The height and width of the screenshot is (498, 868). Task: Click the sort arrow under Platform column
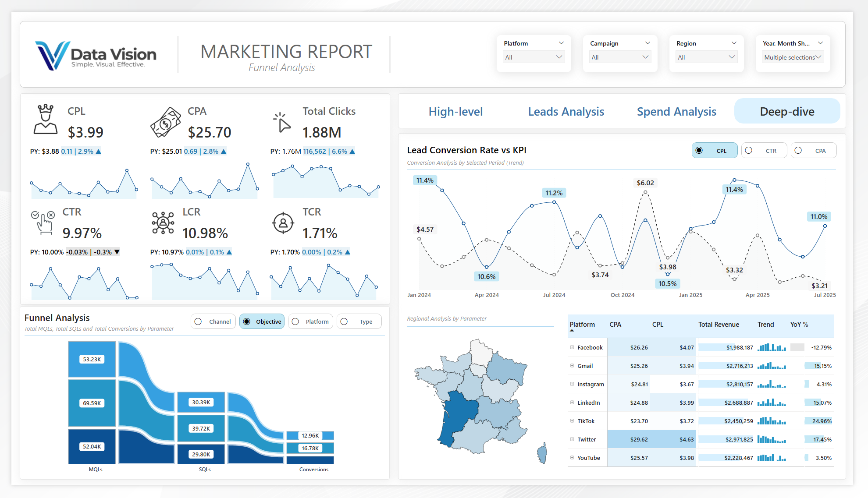click(x=572, y=331)
